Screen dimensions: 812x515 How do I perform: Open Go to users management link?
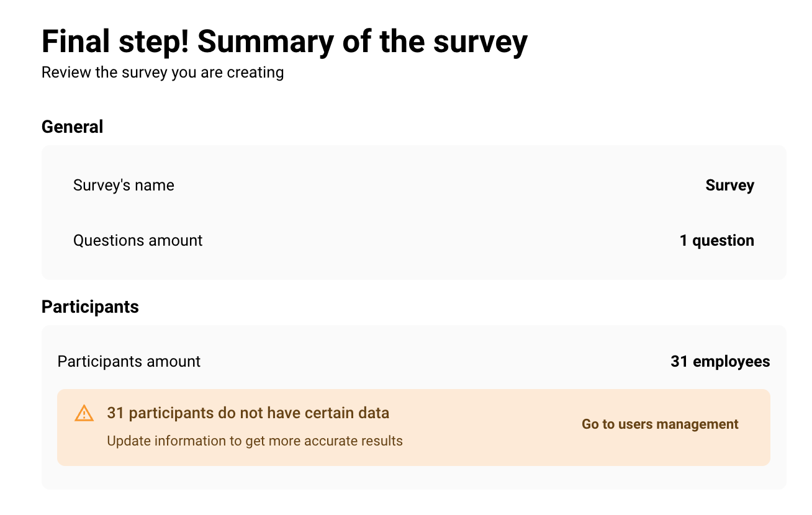[659, 424]
